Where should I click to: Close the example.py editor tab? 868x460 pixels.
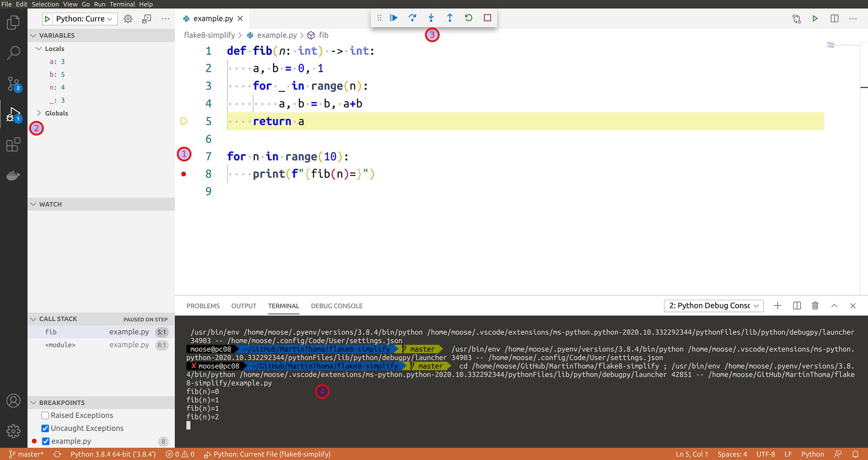tap(240, 19)
